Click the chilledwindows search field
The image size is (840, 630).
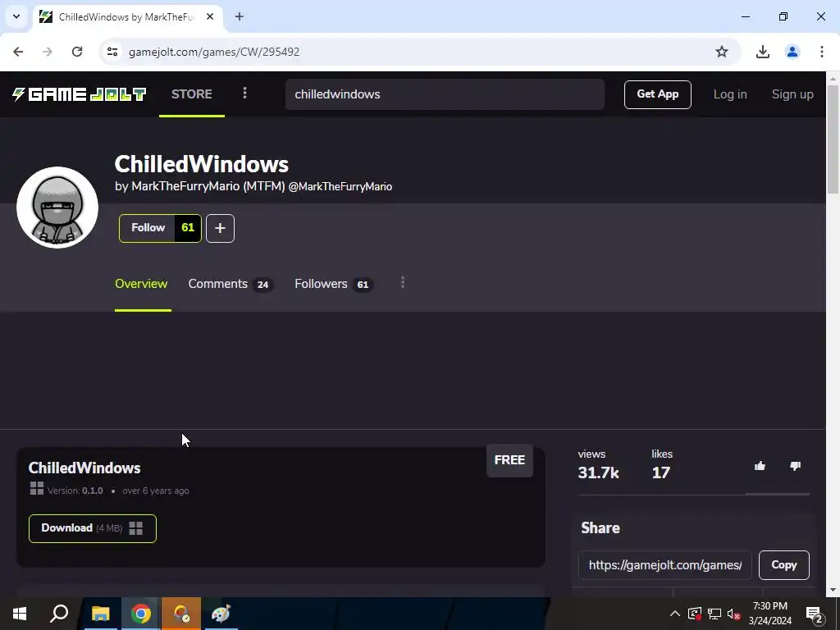(445, 94)
